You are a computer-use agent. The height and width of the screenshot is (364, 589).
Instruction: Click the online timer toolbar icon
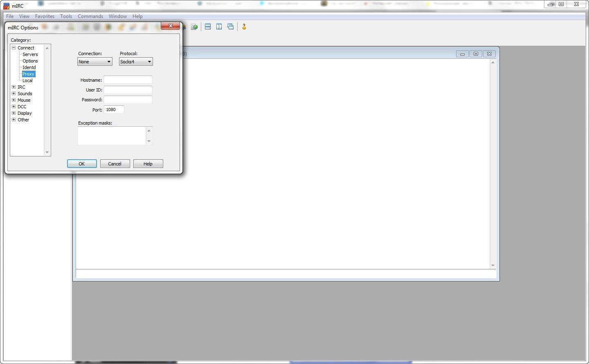pyautogui.click(x=194, y=27)
